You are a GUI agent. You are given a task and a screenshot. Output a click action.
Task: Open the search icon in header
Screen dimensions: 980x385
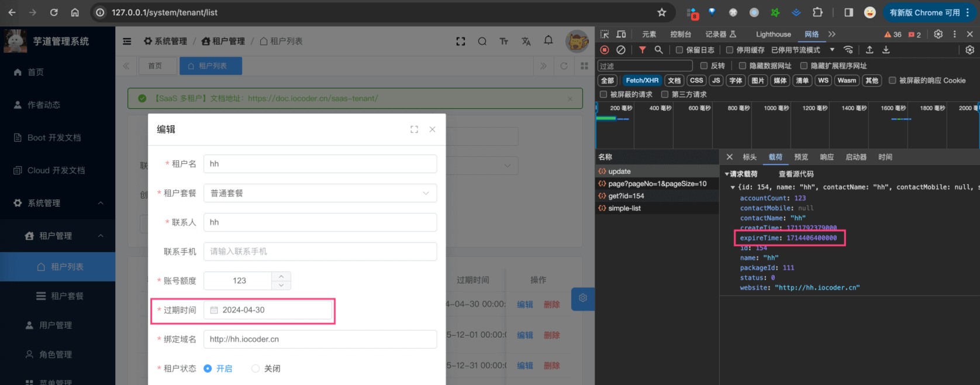coord(482,41)
